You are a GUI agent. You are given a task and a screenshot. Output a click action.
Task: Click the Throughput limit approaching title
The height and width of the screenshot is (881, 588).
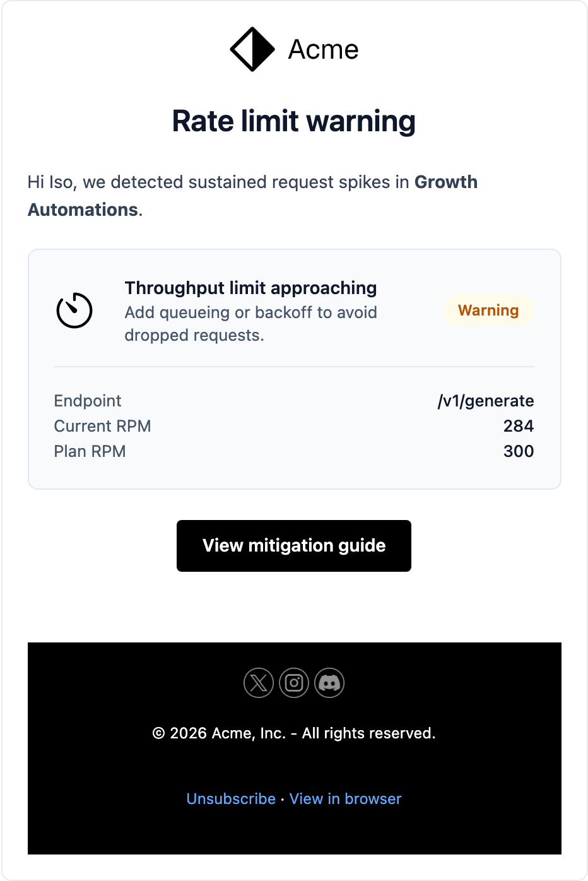point(250,288)
